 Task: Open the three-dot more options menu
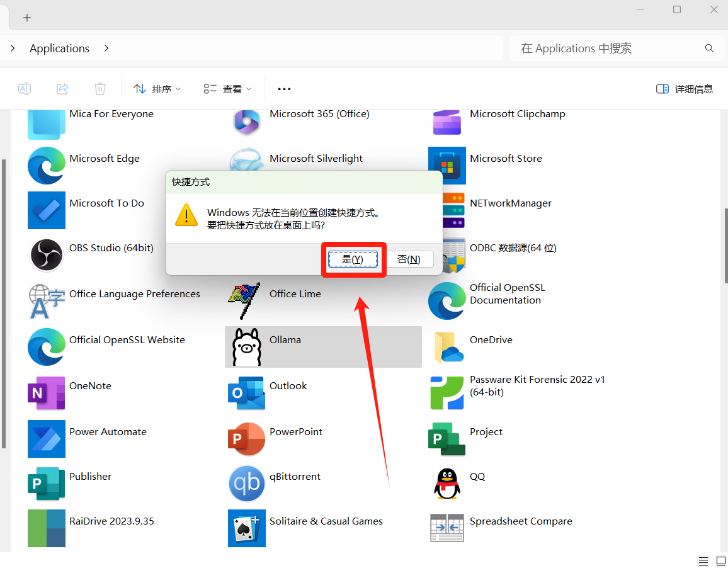click(284, 89)
